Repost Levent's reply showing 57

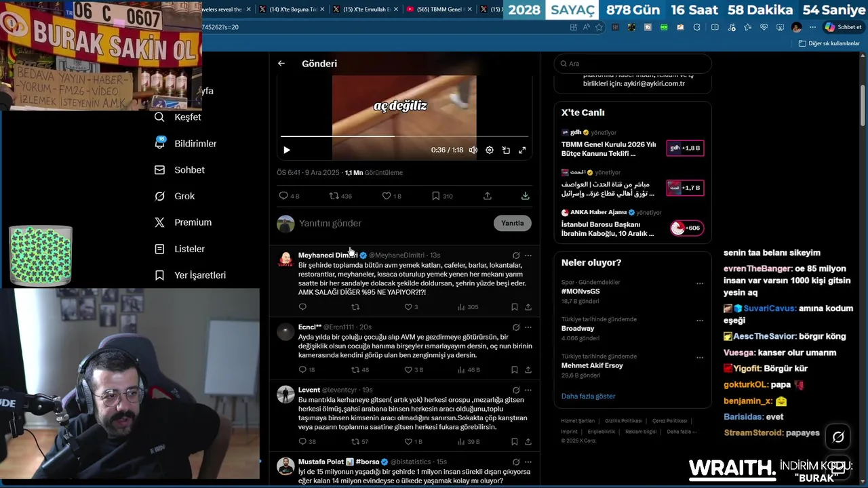pos(359,442)
